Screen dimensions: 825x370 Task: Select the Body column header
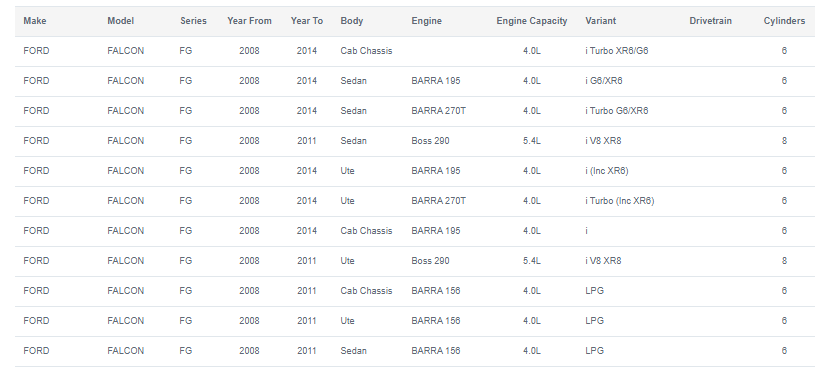(351, 21)
